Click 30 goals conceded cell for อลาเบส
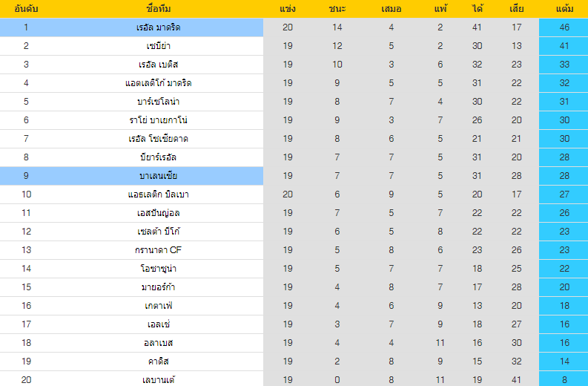 tap(516, 343)
